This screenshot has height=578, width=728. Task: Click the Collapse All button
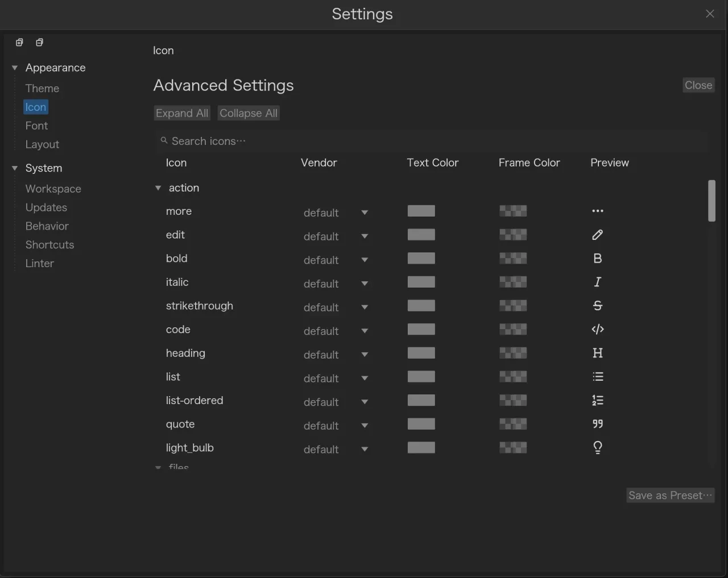249,113
